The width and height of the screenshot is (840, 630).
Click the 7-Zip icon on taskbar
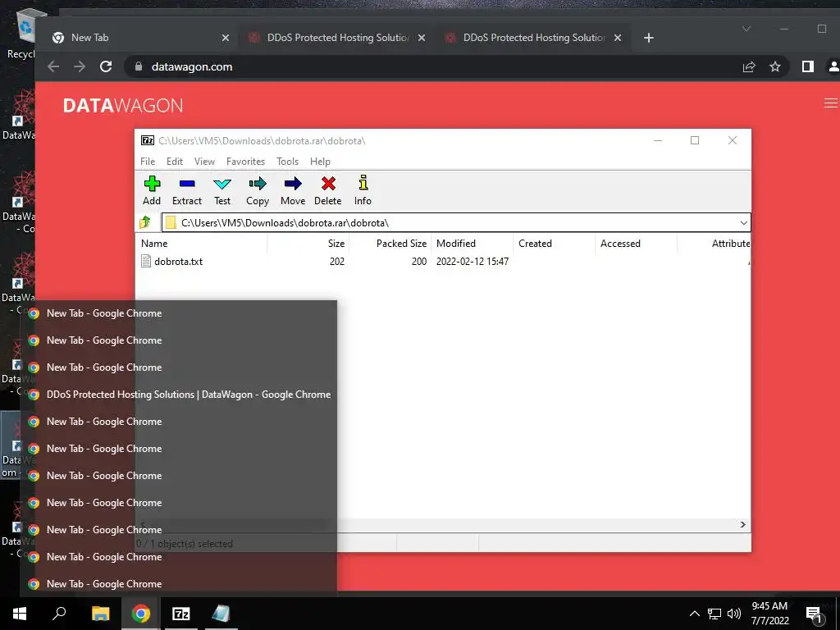pyautogui.click(x=180, y=614)
